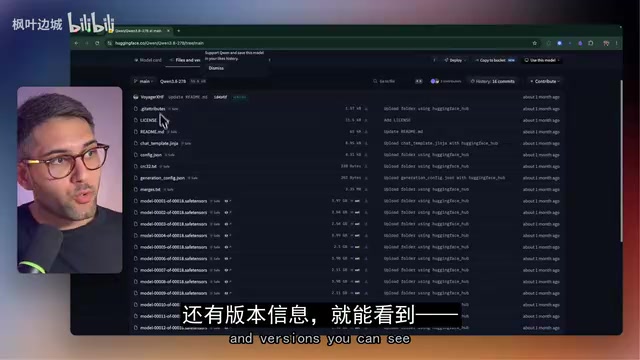The width and height of the screenshot is (640, 360).
Task: Open a new browser tab with plus
Action: click(178, 31)
